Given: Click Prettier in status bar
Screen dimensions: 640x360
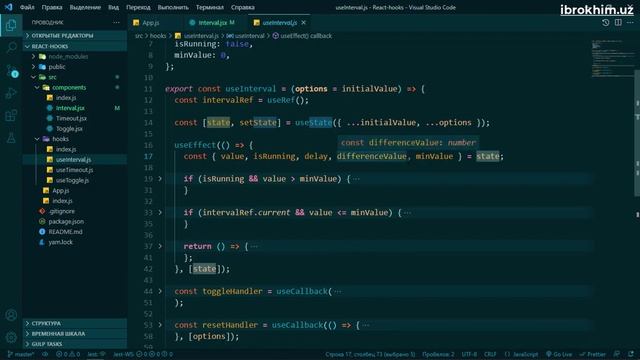Looking at the screenshot, I should pyautogui.click(x=593, y=354).
